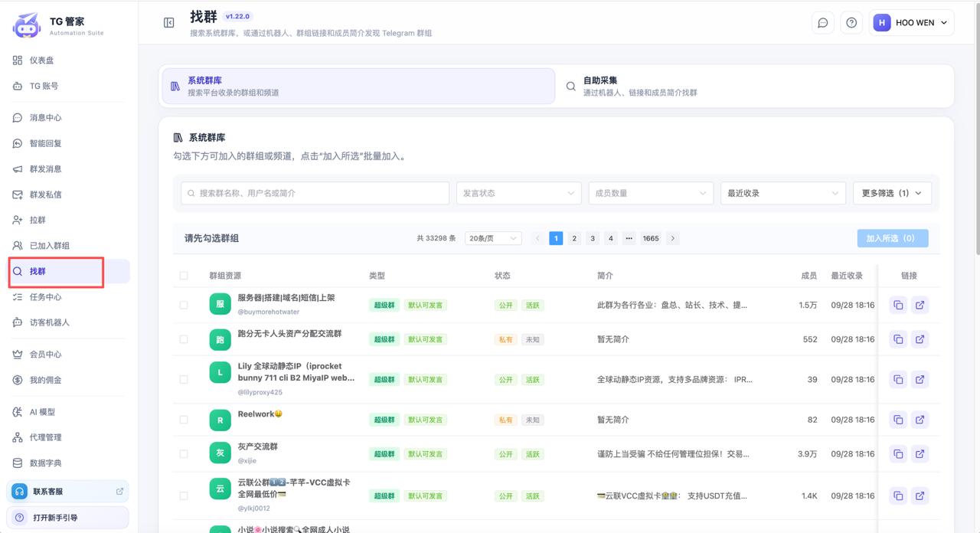Open external-link icon beside 联系客服
Screen dimensions: 980x533
click(x=119, y=492)
